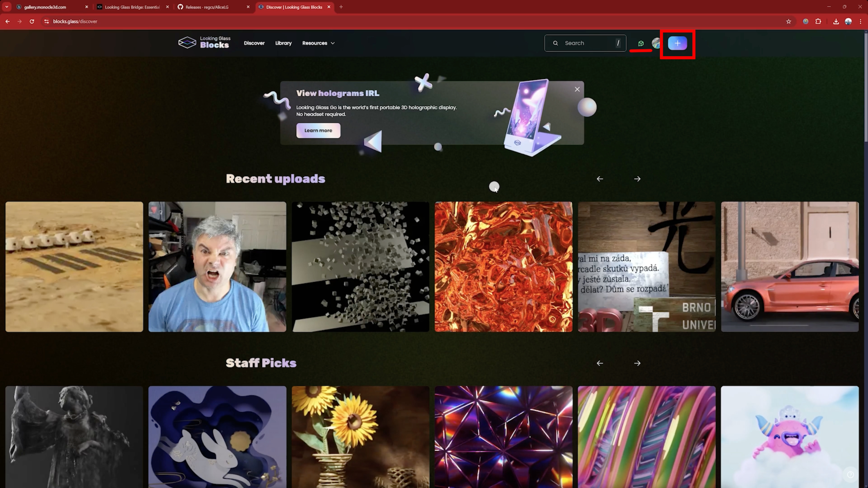Click the page reload icon

pos(32,21)
